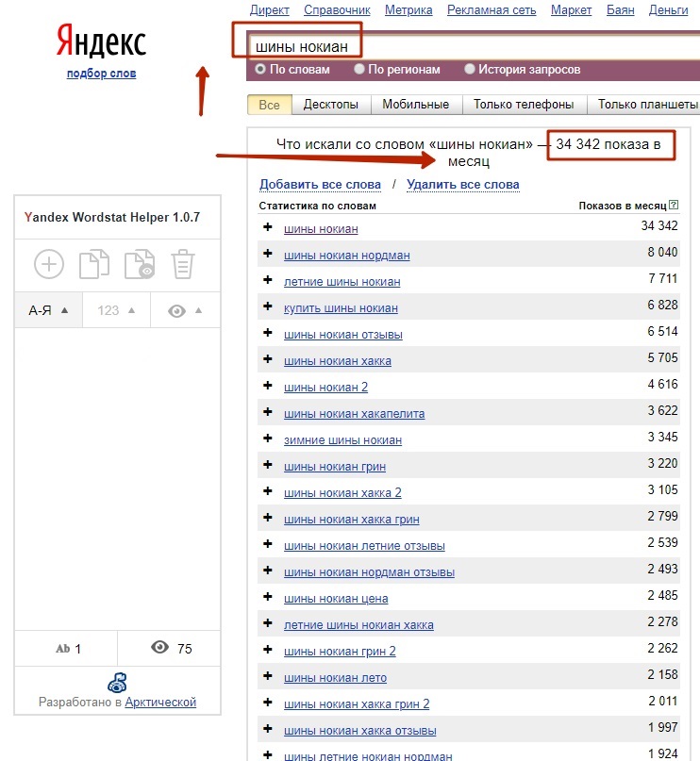Switch to the Только телефоны tab
This screenshot has height=761, width=700.
[524, 105]
